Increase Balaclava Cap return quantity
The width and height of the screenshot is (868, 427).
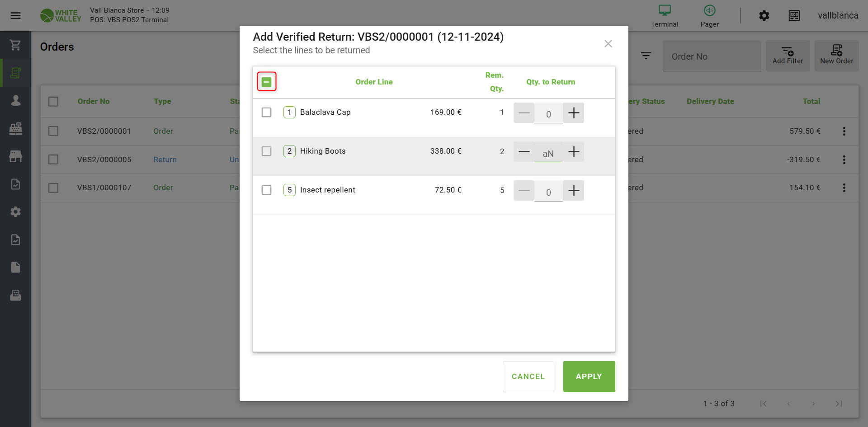[573, 113]
